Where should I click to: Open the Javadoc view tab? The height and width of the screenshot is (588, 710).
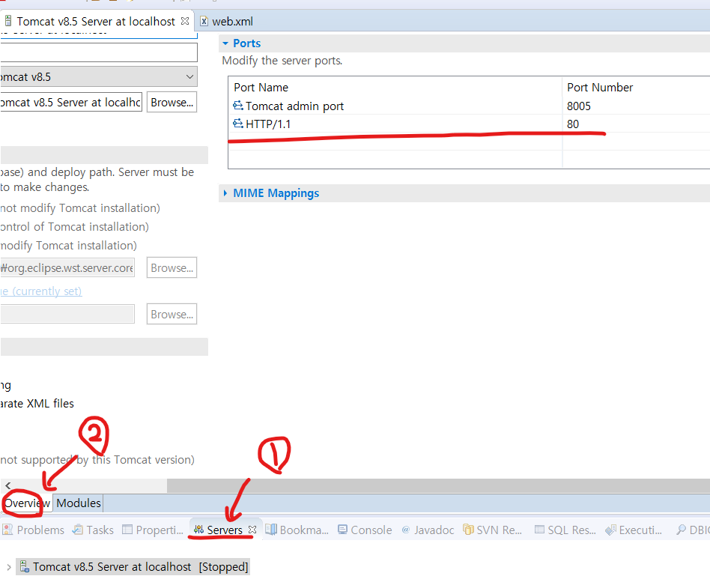click(428, 530)
